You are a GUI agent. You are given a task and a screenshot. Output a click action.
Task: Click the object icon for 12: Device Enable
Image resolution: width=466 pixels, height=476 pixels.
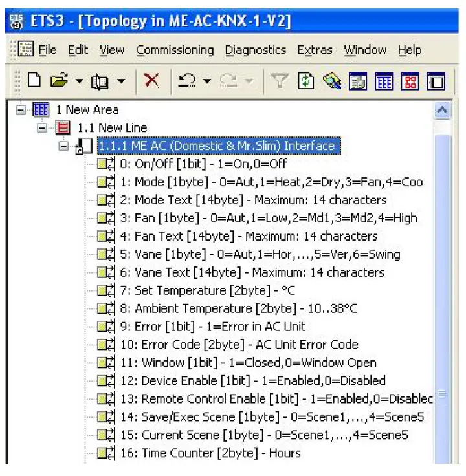(x=106, y=381)
